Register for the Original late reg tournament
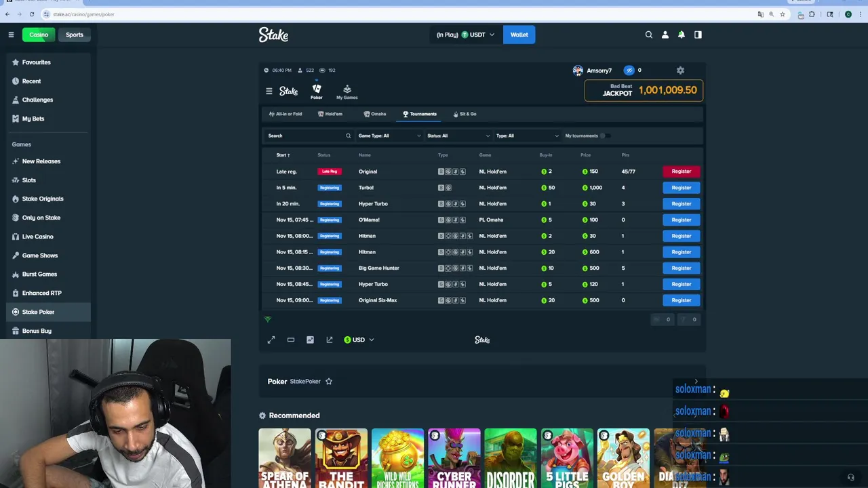868x488 pixels. pos(682,171)
